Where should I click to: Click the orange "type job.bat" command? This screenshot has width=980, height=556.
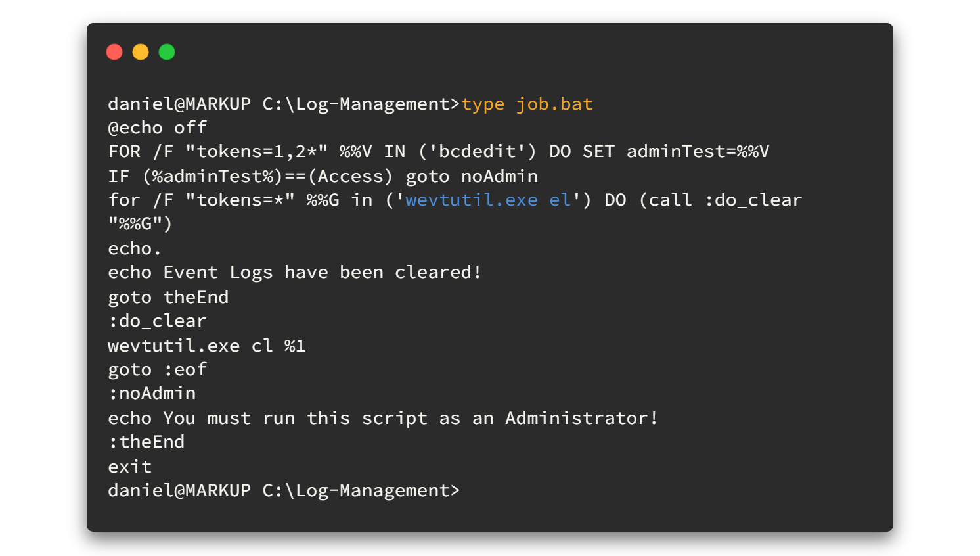point(527,104)
